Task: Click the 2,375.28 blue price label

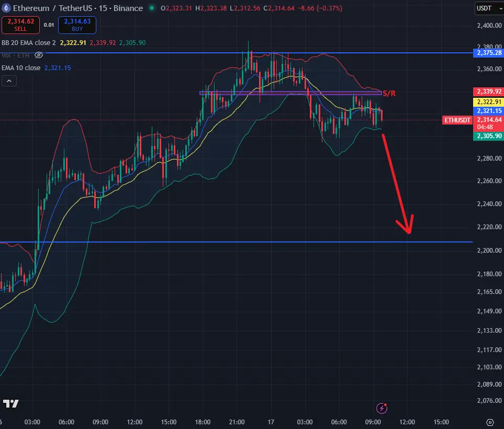Action: click(487, 53)
